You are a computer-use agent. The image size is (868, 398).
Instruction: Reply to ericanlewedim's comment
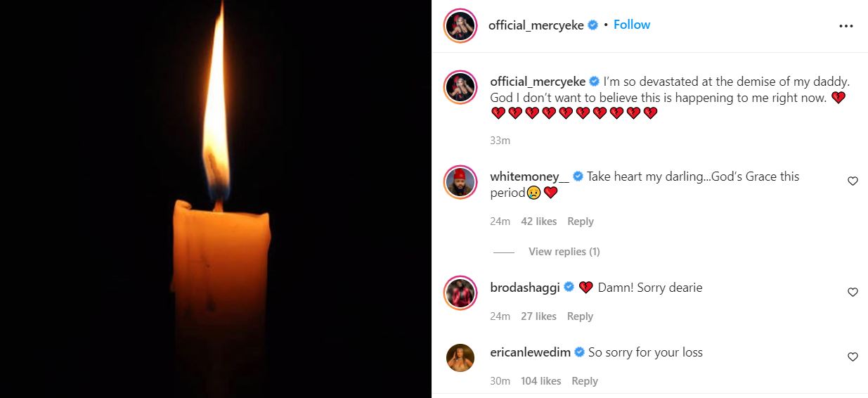(584, 381)
